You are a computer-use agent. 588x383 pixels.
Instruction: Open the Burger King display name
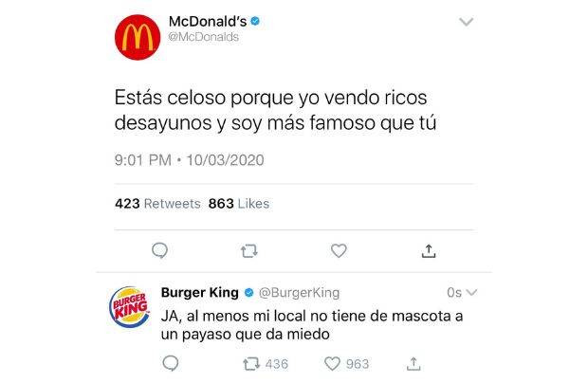(x=199, y=292)
